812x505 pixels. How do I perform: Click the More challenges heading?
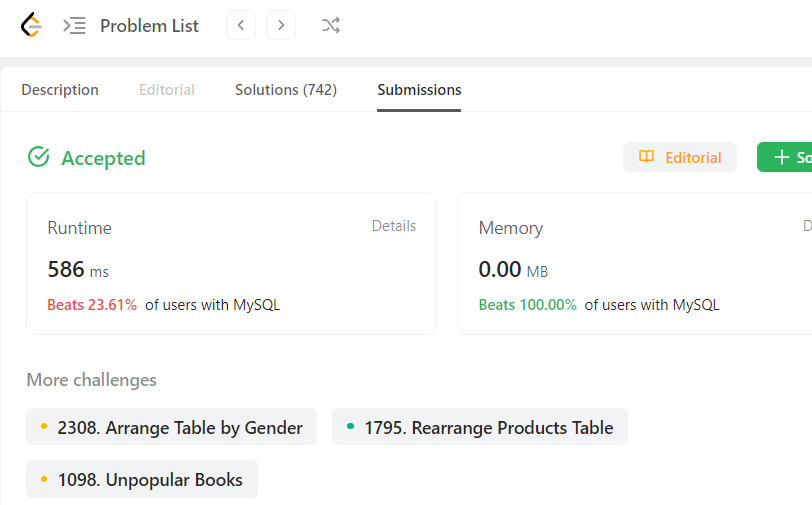[x=92, y=380]
